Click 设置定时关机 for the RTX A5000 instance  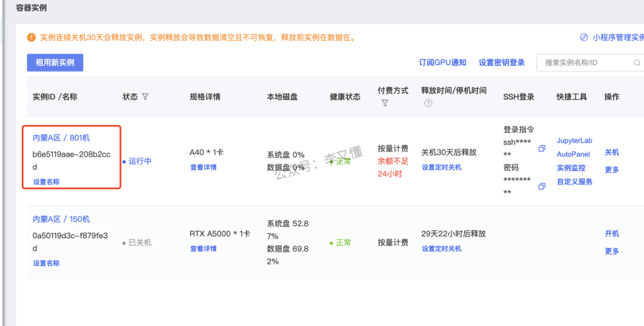(441, 249)
